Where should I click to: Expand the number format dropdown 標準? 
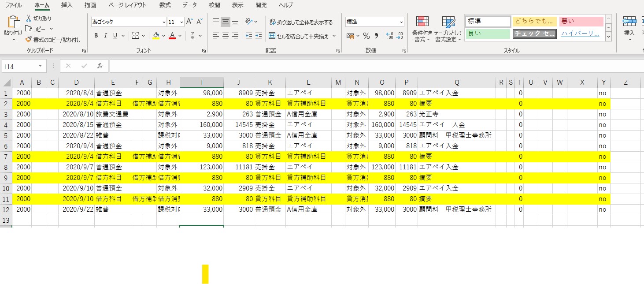click(x=401, y=22)
